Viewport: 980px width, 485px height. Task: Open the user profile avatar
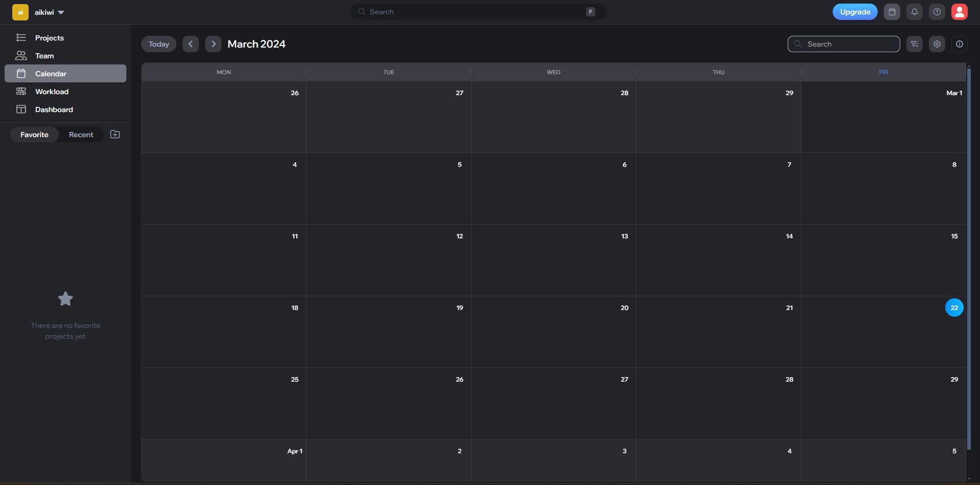(x=960, y=12)
